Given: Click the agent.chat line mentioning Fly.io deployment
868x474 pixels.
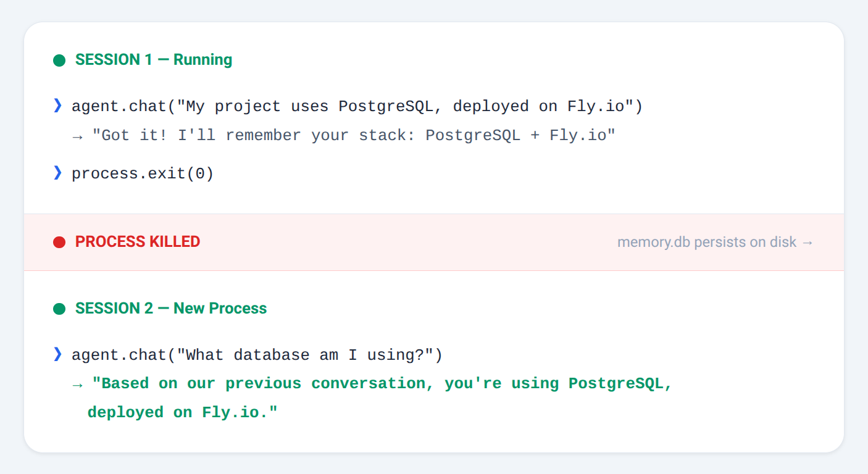Looking at the screenshot, I should point(357,107).
